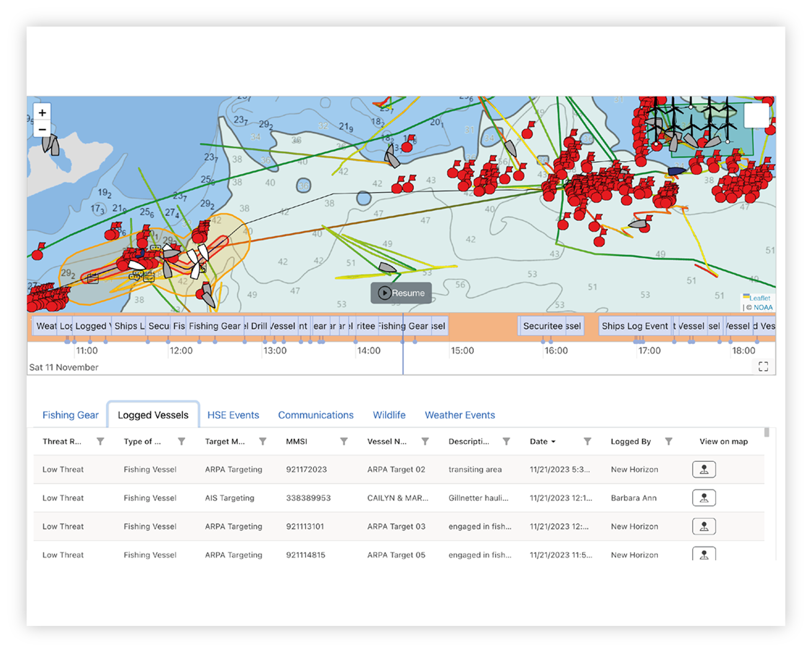Click the transiting area description

pos(475,469)
